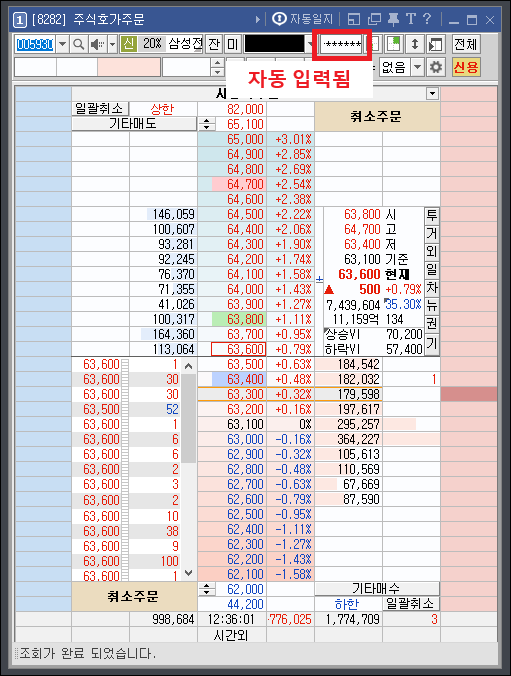Click the stock code field 005930

coord(35,44)
